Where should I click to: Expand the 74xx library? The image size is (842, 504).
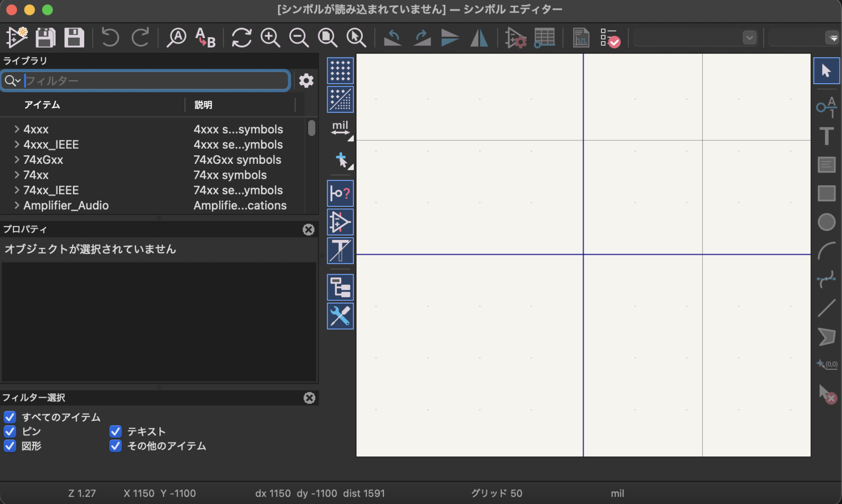click(x=17, y=175)
